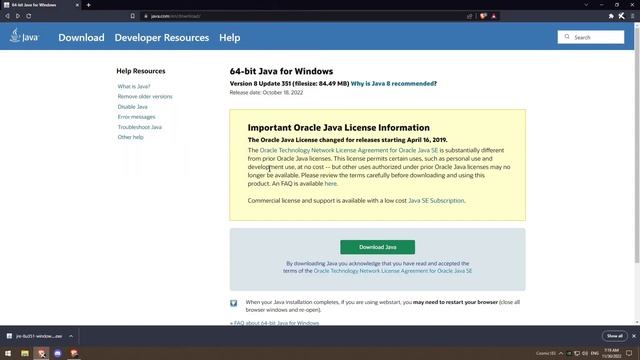
Task: Reload the page with the refresh icon
Action: pyautogui.click(x=29, y=16)
